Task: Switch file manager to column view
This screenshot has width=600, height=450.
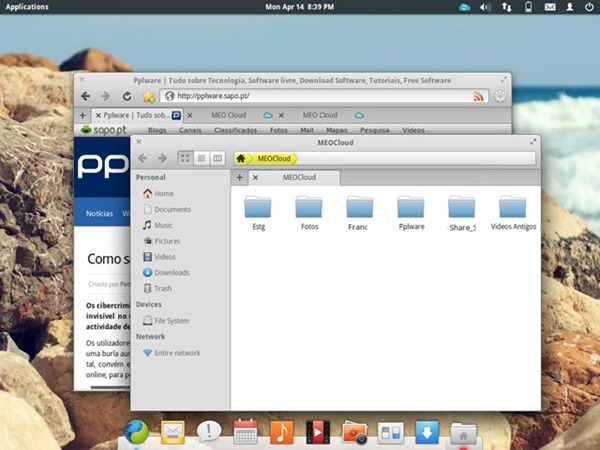Action: [x=217, y=158]
